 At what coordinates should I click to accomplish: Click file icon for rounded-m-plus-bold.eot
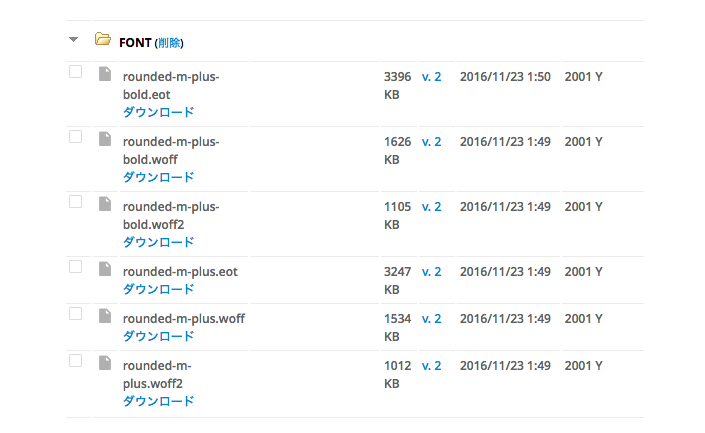[x=104, y=73]
